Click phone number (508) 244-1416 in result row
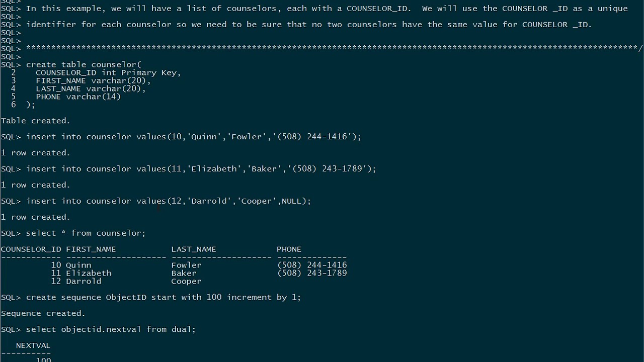Viewport: 644px width, 362px height. pos(312,265)
